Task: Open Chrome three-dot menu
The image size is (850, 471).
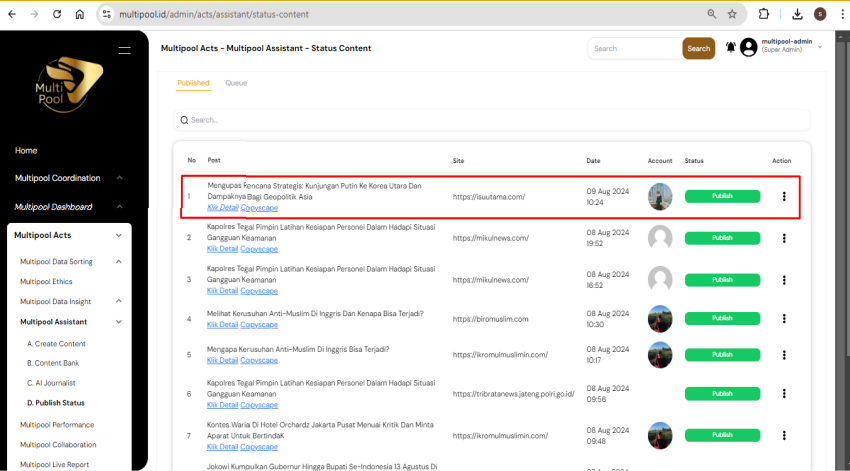Action: pyautogui.click(x=842, y=14)
